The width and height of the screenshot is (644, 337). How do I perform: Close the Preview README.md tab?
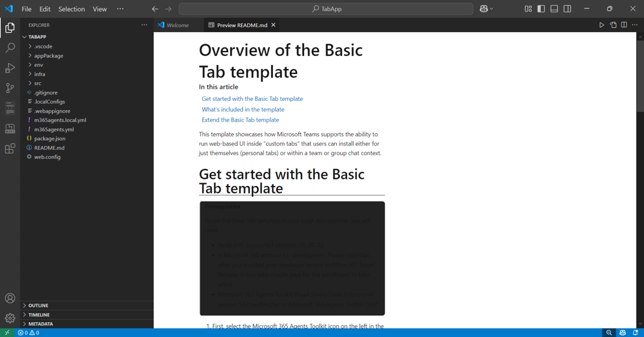[273, 25]
